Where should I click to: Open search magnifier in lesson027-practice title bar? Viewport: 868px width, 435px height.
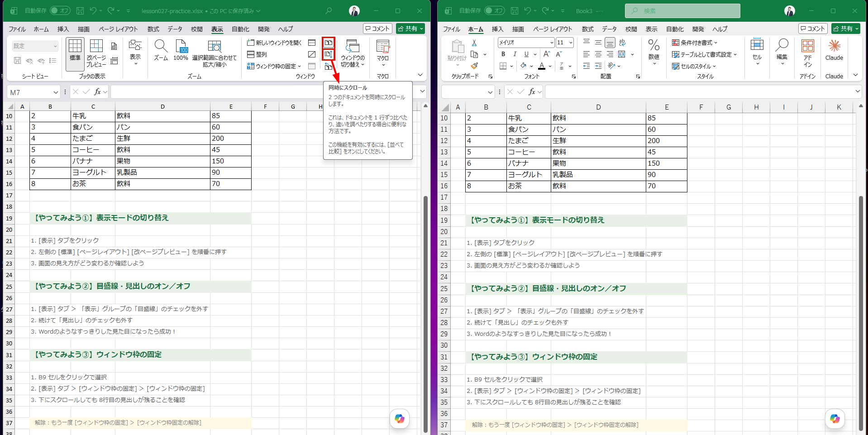click(329, 10)
